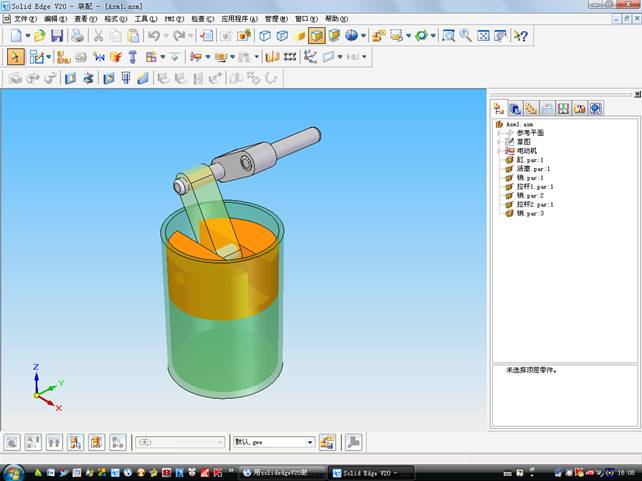The image size is (642, 481).
Task: Click the orange box select icon in bottom bar
Action: 96,442
